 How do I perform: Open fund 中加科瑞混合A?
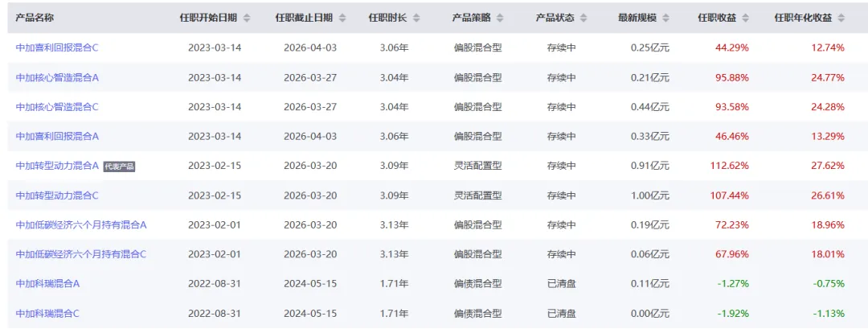[x=48, y=284]
